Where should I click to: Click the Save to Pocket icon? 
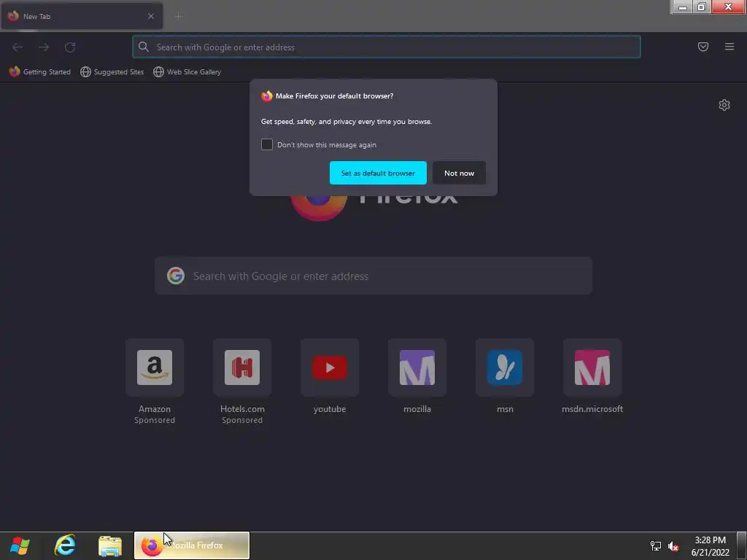[703, 47]
